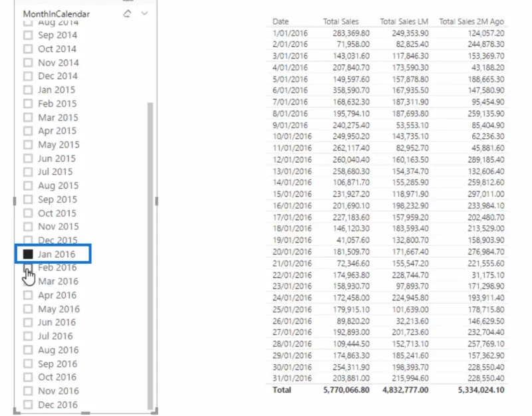Click the 249,353.90 Total Sales LM value
The width and height of the screenshot is (532, 416).
[x=410, y=33]
